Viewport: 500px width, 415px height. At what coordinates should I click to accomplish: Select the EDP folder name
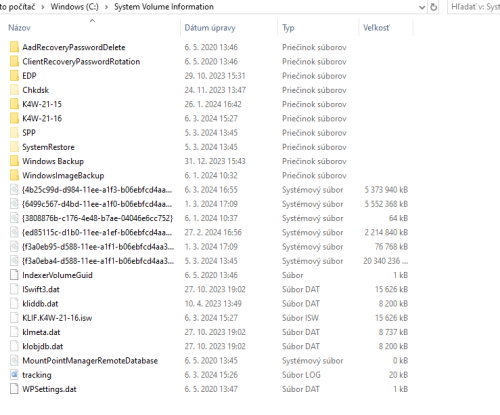tap(29, 76)
